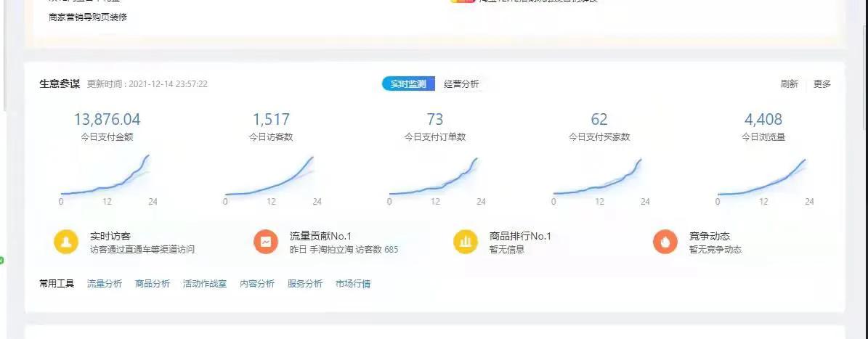Click 访客通过直通车等渠道访问 description text
The image size is (868, 339).
142,250
